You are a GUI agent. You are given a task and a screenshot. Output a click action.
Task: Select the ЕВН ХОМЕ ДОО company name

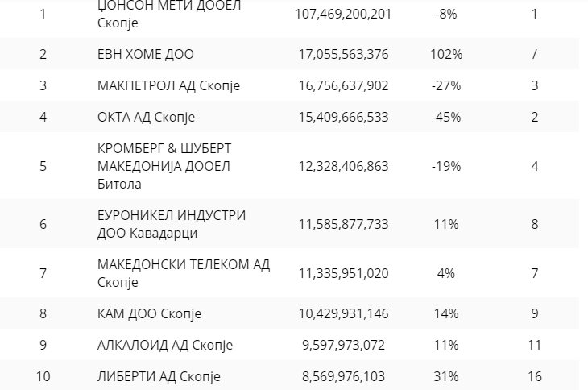pyautogui.click(x=145, y=55)
